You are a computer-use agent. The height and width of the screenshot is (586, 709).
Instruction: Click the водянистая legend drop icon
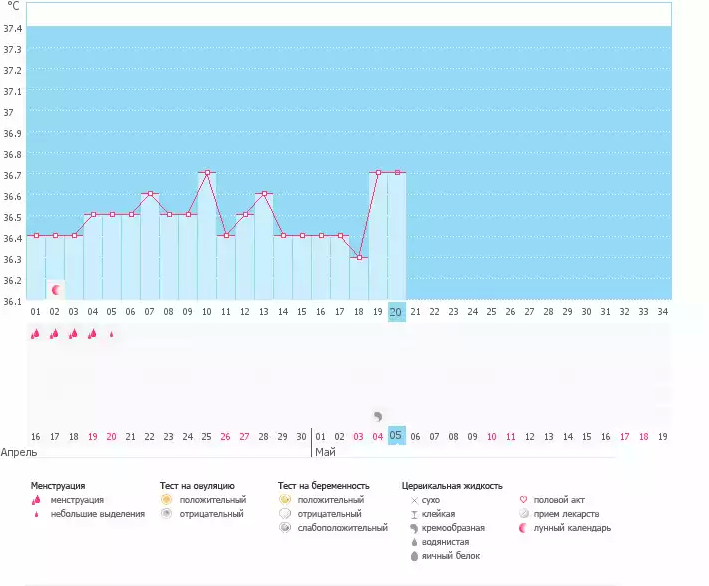click(414, 542)
